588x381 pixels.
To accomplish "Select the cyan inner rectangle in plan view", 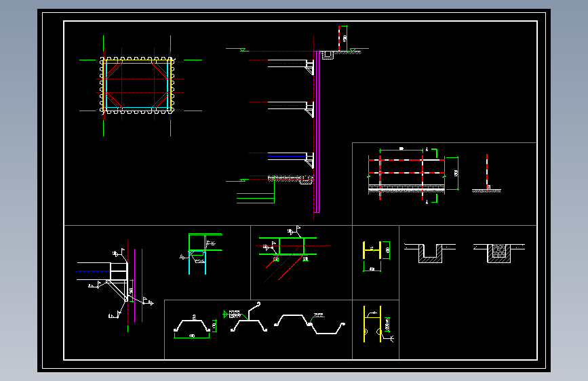I will click(x=137, y=85).
